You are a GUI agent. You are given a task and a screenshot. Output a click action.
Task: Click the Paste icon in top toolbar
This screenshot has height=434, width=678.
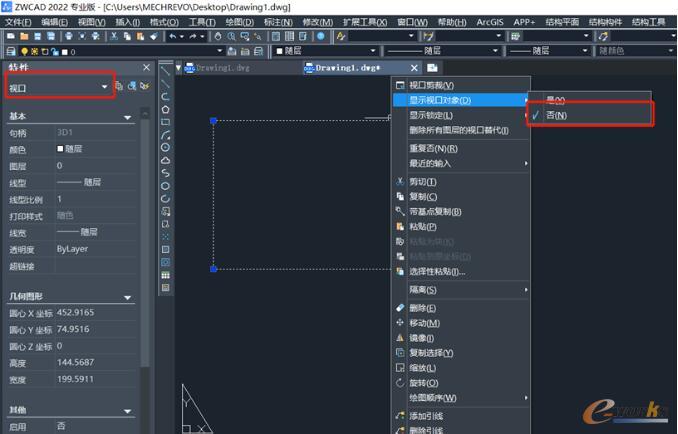coord(140,36)
